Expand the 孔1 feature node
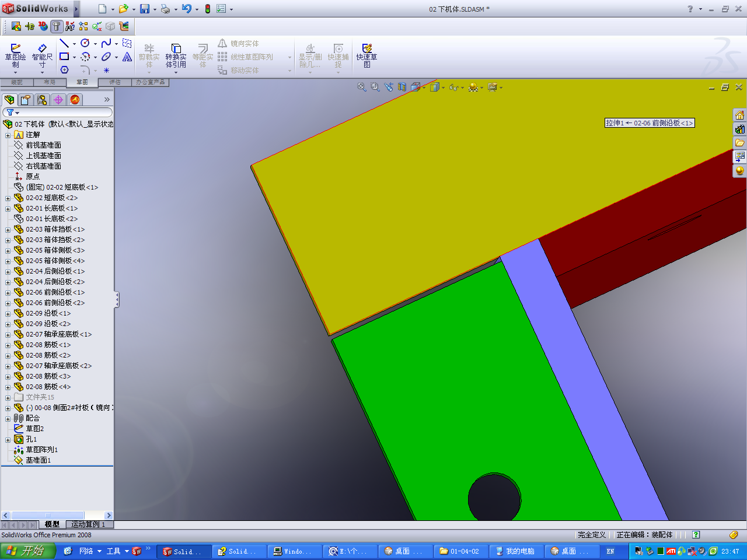 click(x=8, y=440)
